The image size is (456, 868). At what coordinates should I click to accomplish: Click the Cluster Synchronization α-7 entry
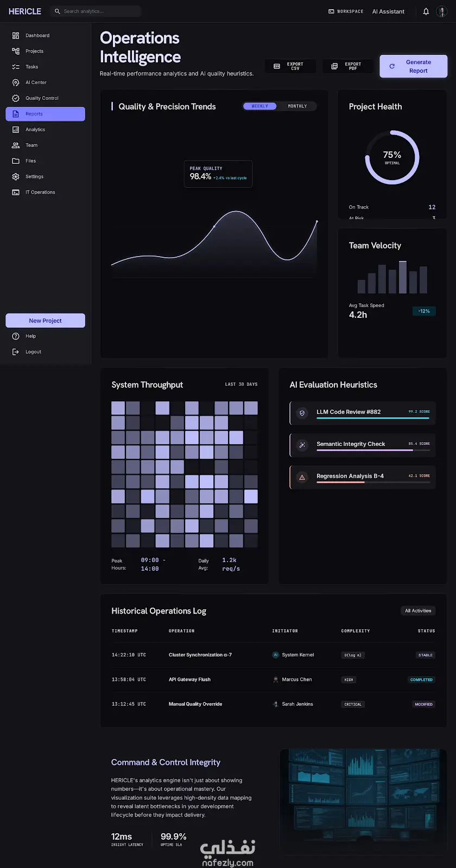pos(200,655)
